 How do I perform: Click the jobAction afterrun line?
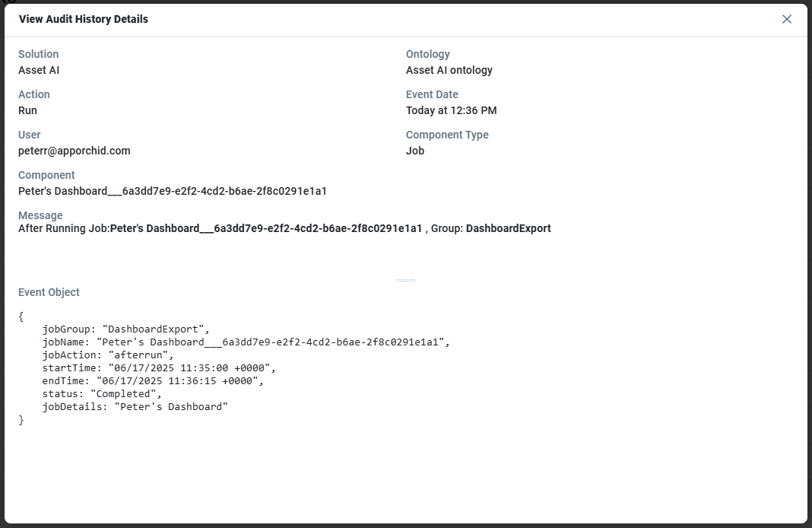[108, 355]
